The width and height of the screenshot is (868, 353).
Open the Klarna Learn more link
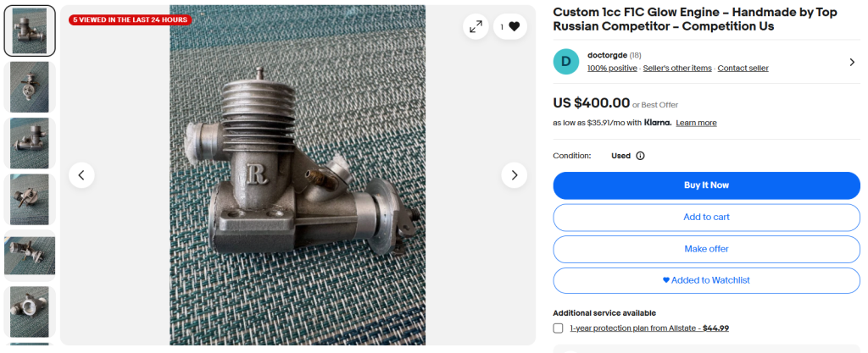coord(696,123)
